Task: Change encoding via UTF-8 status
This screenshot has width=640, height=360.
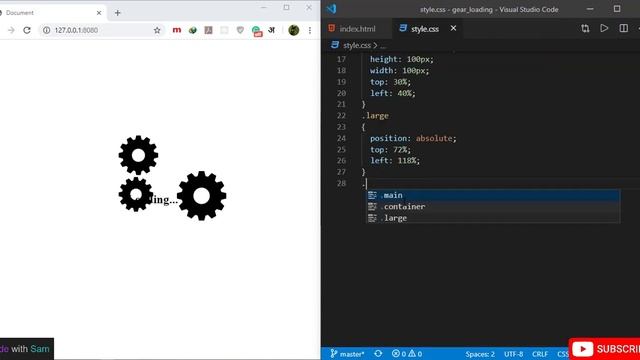Action: 513,354
